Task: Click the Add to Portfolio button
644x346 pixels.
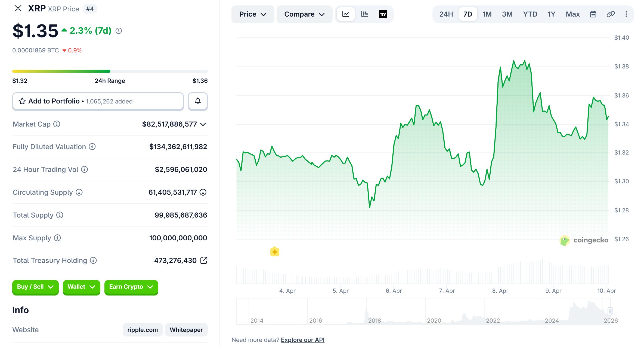Action: point(98,101)
